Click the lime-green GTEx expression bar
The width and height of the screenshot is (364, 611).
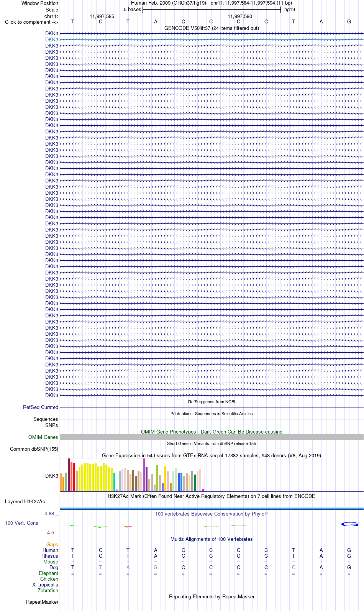pyautogui.click(x=157, y=478)
